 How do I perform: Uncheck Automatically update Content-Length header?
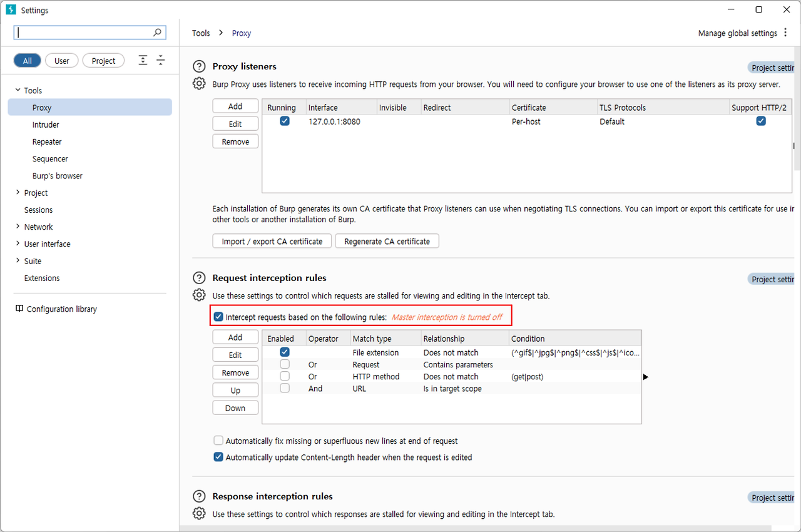pyautogui.click(x=218, y=457)
